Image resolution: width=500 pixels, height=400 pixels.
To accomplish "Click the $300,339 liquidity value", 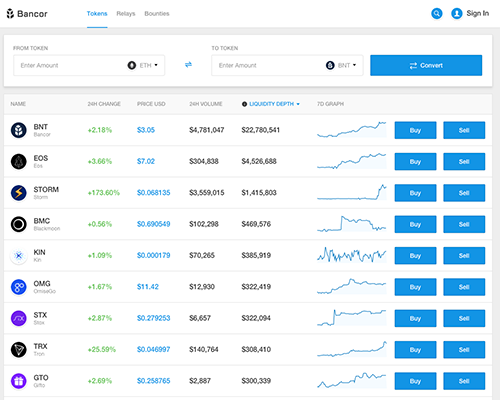I will (x=256, y=381).
